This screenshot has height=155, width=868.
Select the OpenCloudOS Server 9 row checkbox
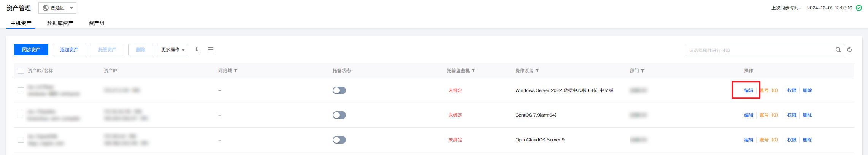coord(21,140)
